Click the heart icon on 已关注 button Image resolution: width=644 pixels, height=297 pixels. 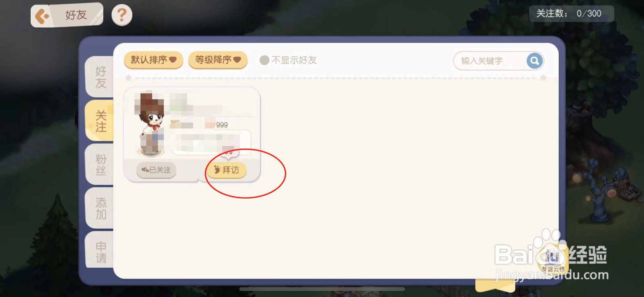pyautogui.click(x=145, y=170)
